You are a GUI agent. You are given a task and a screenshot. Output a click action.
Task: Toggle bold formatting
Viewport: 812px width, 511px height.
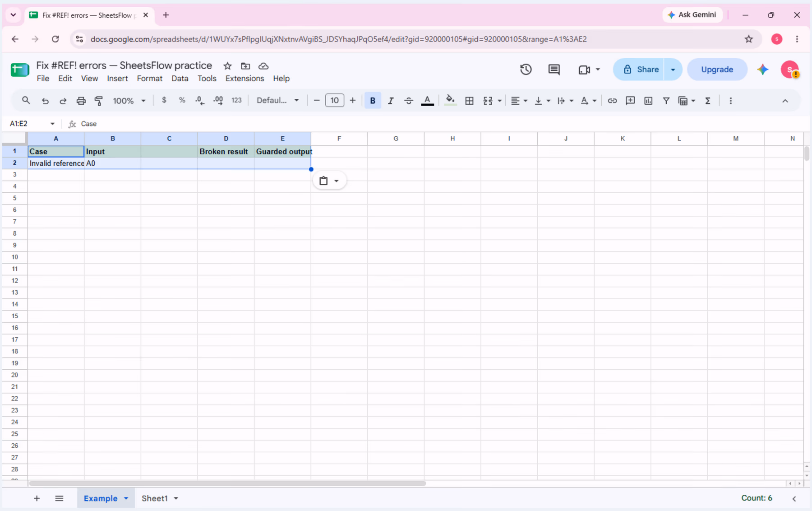pyautogui.click(x=373, y=101)
